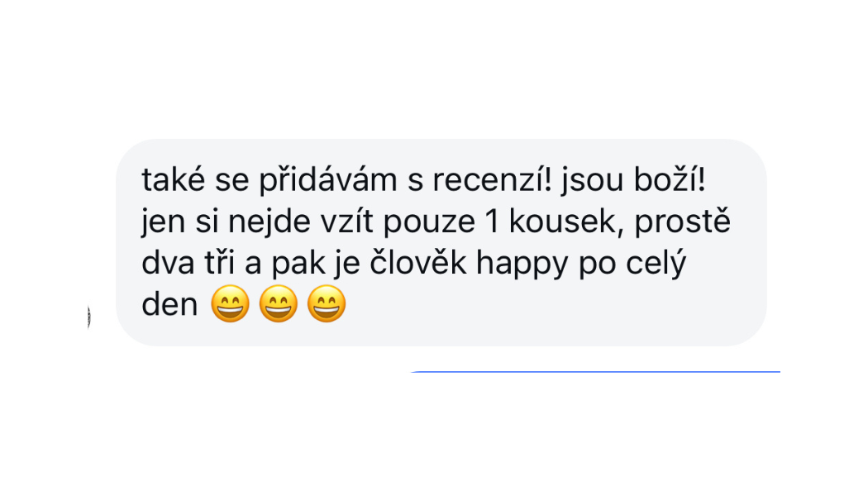Click the word "prostě" ending the second line

coord(683,223)
